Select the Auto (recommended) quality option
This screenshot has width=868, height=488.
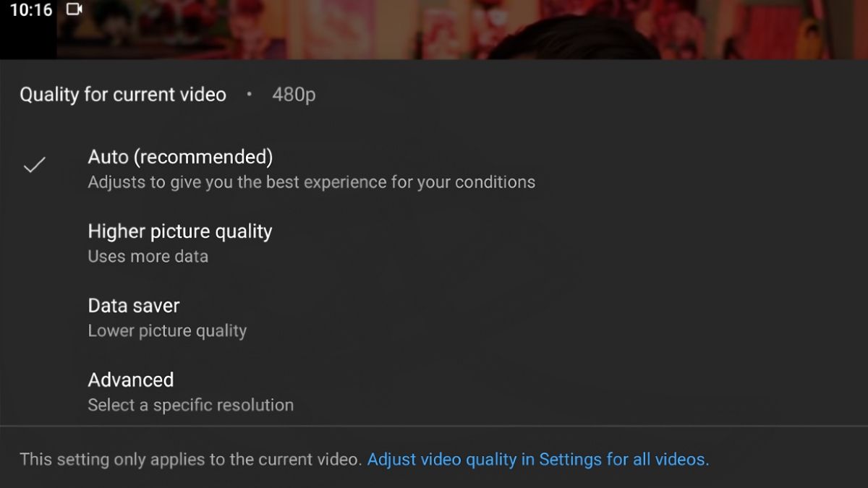(x=180, y=156)
